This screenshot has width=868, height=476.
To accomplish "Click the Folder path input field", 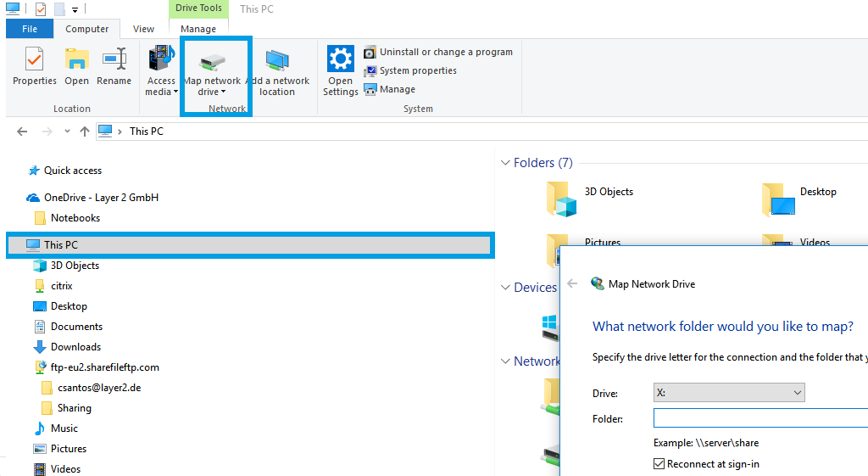I will click(759, 418).
